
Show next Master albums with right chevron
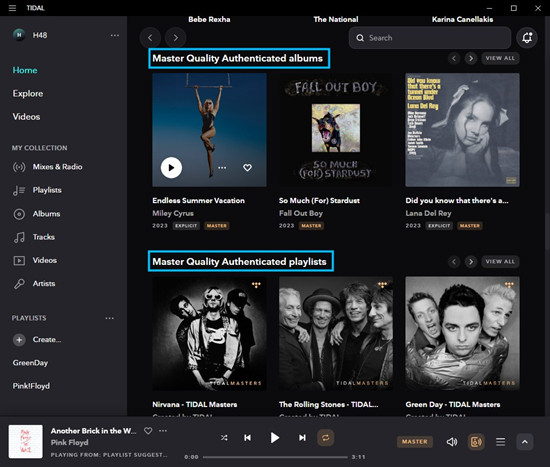point(471,58)
